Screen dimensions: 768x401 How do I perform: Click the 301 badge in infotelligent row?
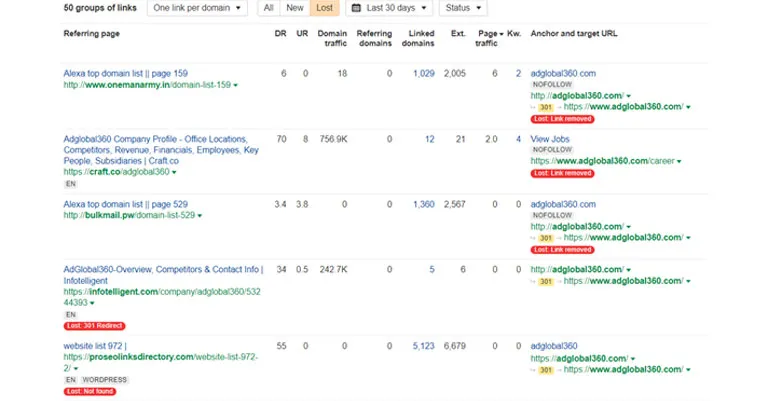click(x=546, y=282)
